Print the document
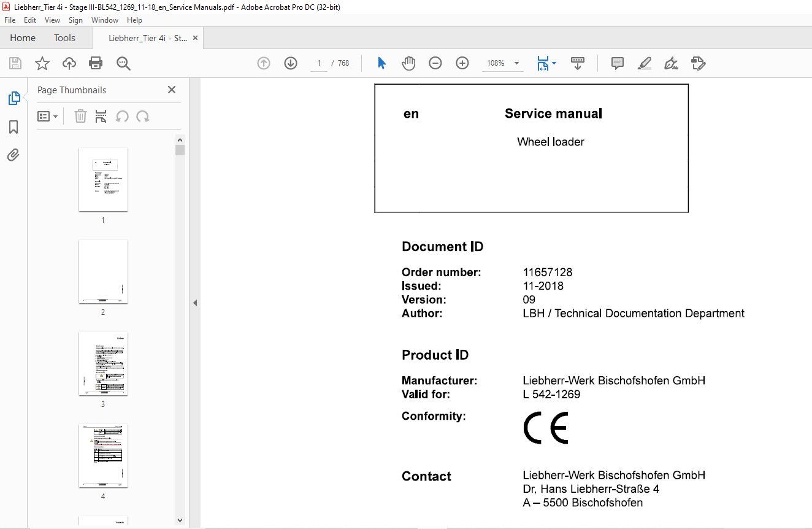This screenshot has height=529, width=812. click(x=96, y=63)
